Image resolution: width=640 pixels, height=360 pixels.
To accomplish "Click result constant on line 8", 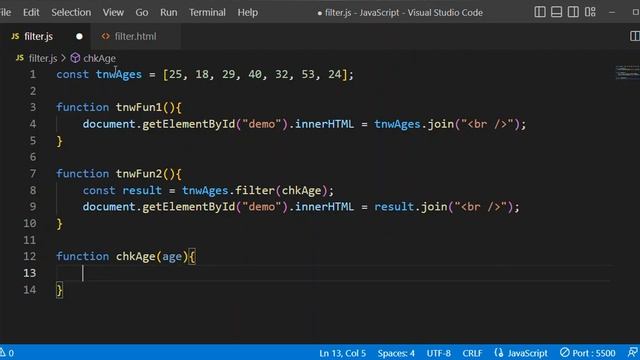I will point(142,190).
